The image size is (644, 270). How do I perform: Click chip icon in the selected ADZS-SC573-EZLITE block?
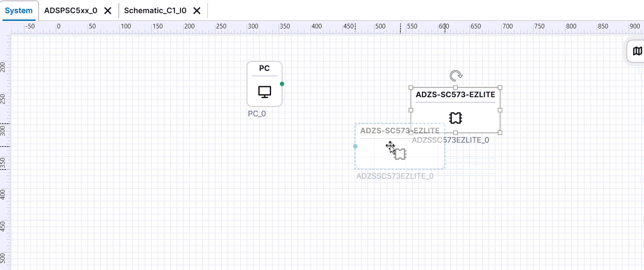[x=456, y=118]
